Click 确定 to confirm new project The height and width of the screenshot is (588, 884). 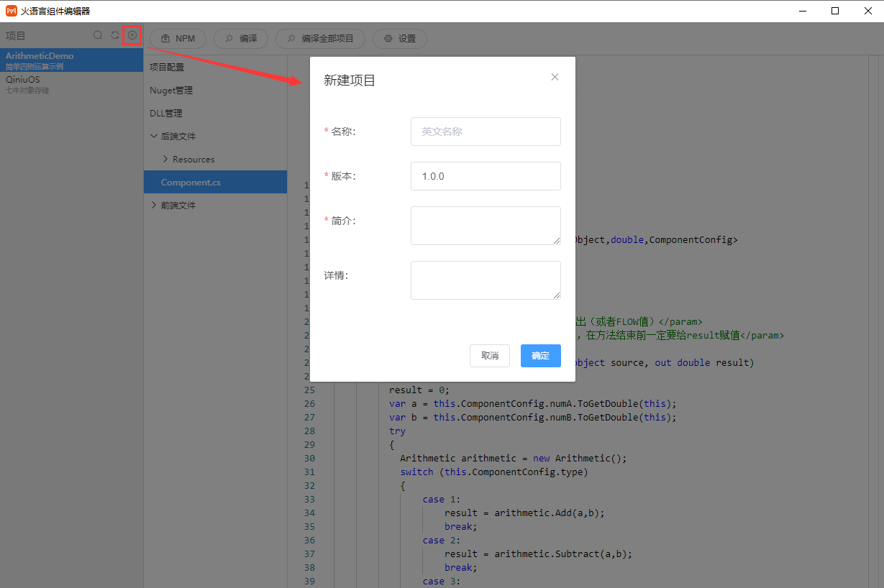point(540,356)
